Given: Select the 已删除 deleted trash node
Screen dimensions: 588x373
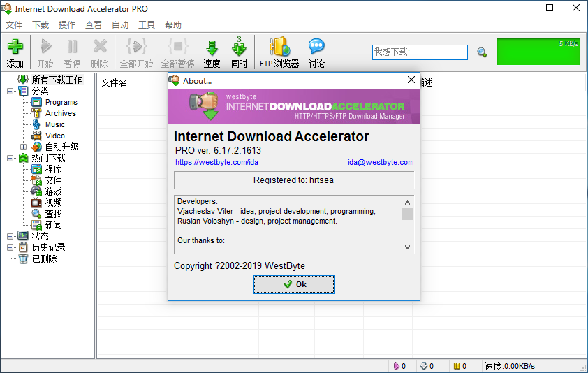Looking at the screenshot, I should pos(44,258).
